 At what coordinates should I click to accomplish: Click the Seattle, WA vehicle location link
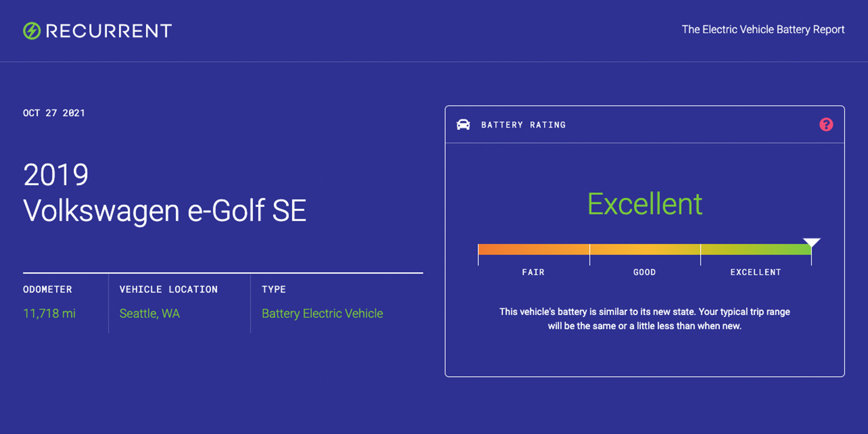[149, 313]
